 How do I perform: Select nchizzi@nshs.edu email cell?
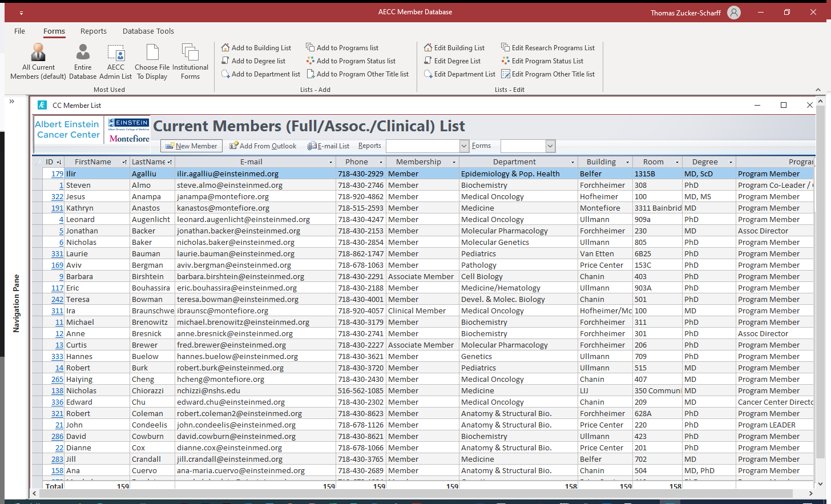[255, 390]
